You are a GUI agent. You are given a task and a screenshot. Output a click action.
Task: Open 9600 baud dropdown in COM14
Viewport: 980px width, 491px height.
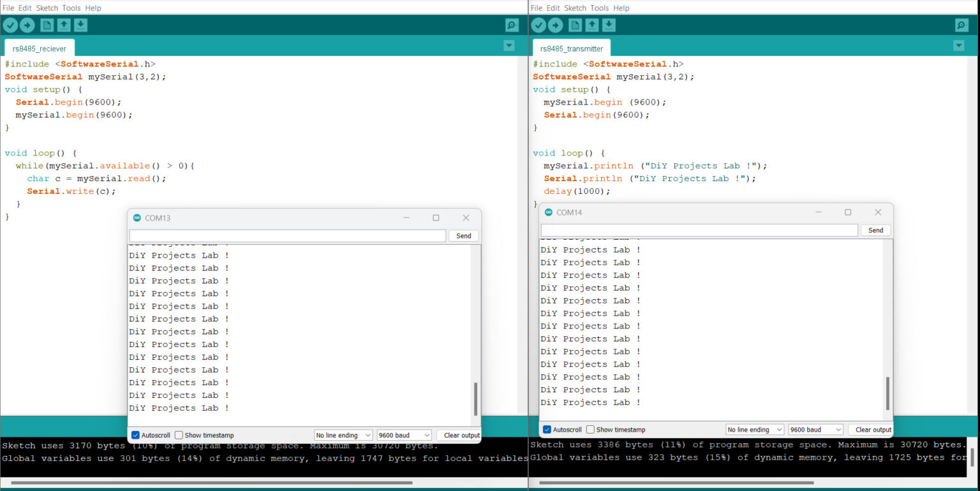click(815, 430)
